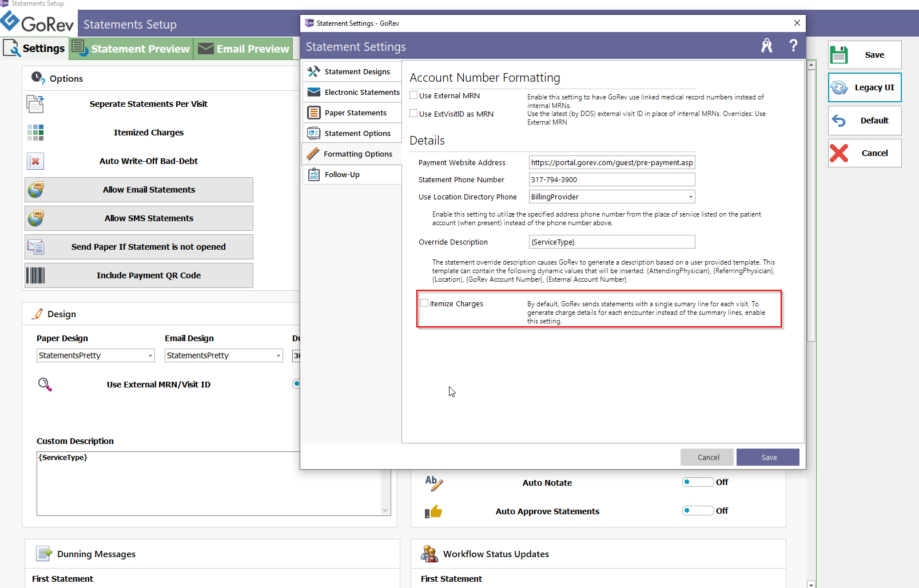Click the Follow-Up calendar icon
This screenshot has width=919, height=588.
pyautogui.click(x=314, y=174)
